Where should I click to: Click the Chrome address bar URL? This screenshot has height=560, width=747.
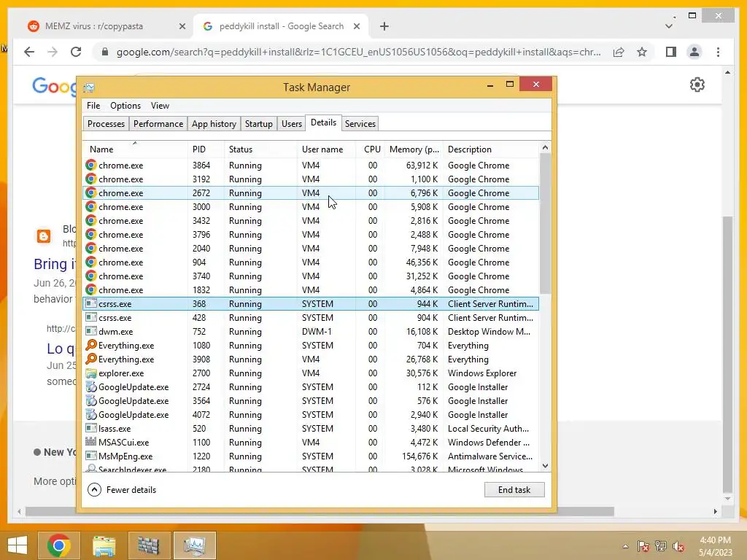(358, 52)
